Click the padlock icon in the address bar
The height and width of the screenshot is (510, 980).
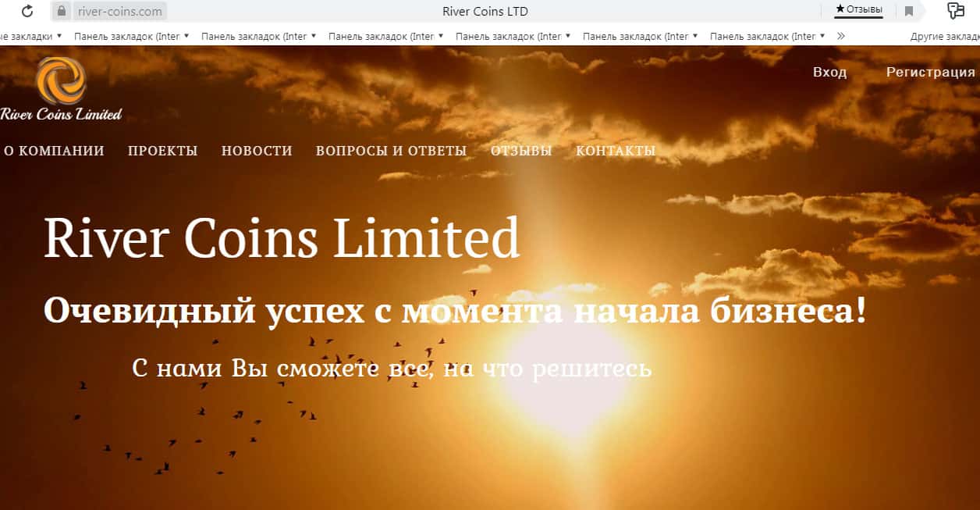(62, 11)
